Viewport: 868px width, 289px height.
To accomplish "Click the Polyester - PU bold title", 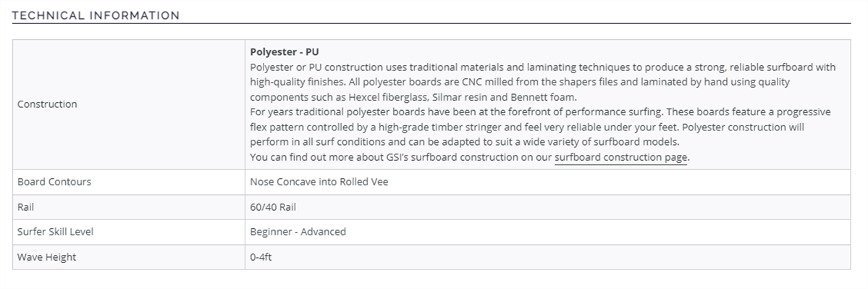I will [x=285, y=53].
